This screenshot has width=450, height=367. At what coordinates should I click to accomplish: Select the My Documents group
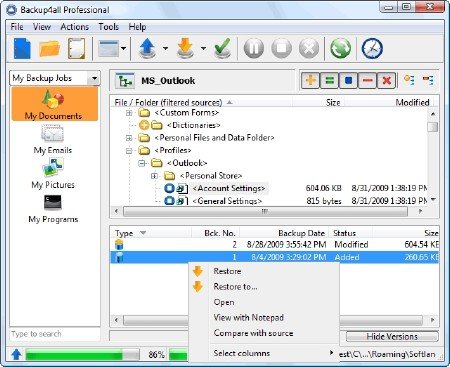pos(55,104)
